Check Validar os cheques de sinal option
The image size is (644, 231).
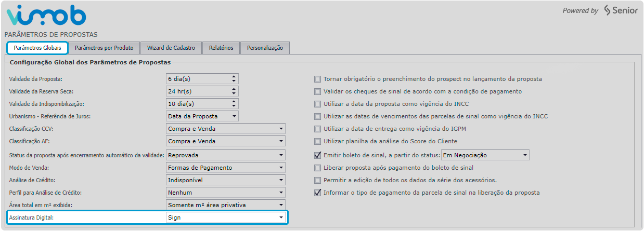[317, 91]
